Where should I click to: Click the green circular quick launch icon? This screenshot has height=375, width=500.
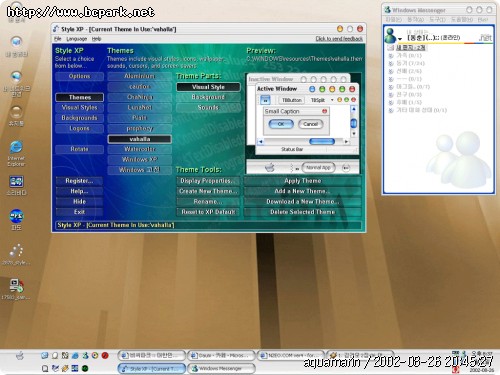(x=85, y=368)
